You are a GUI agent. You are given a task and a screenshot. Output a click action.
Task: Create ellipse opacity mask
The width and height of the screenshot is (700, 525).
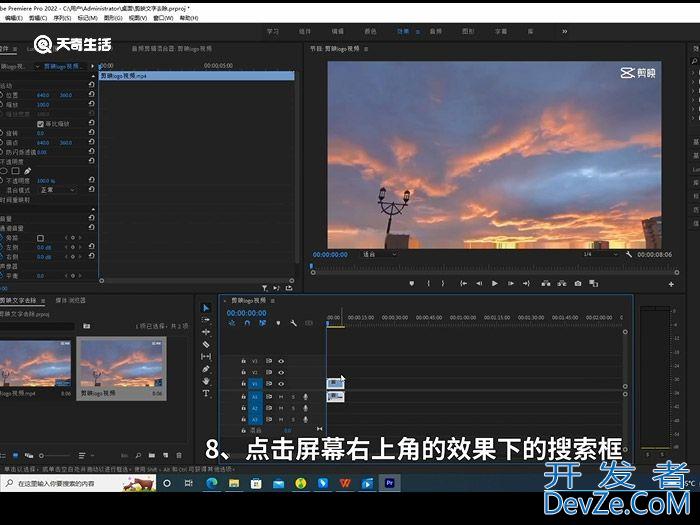point(3,171)
